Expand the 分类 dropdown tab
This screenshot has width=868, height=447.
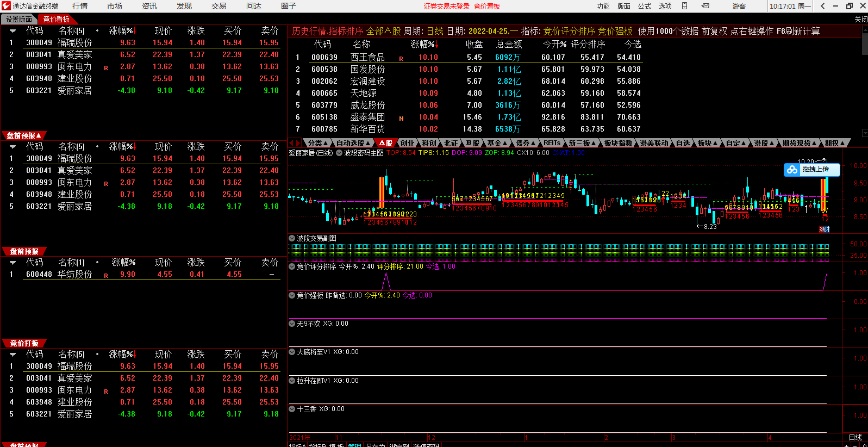pos(317,143)
